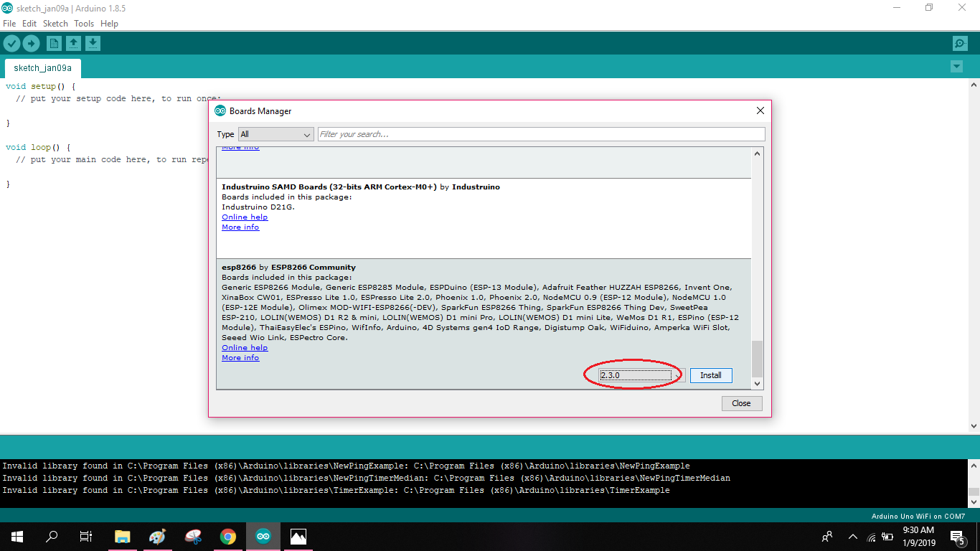This screenshot has width=980, height=551.
Task: Click the Verify sketch checkmark icon
Action: coord(11,44)
